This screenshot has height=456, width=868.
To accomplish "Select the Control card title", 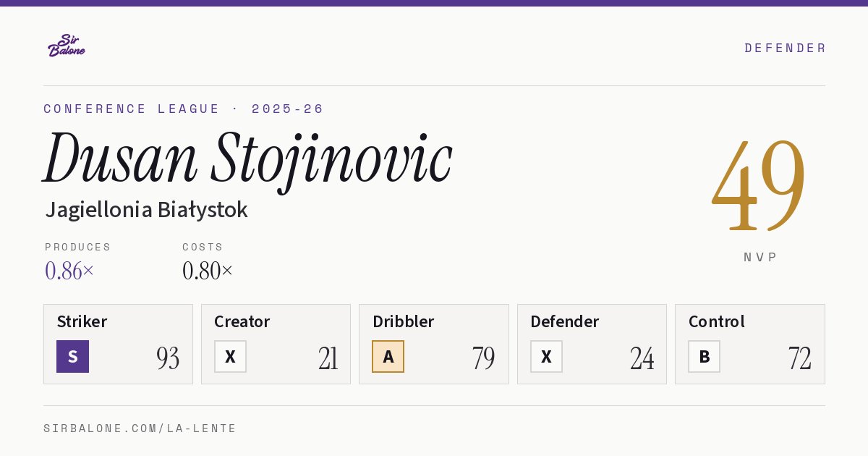I will click(716, 321).
